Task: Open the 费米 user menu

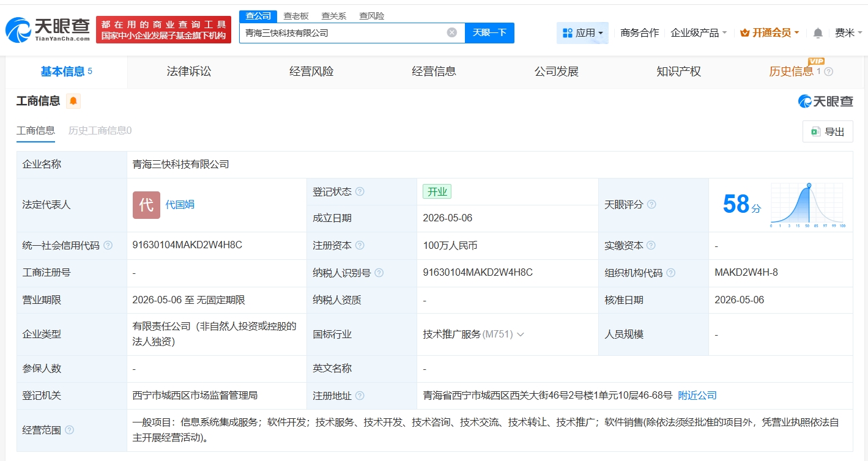Action: (x=848, y=33)
